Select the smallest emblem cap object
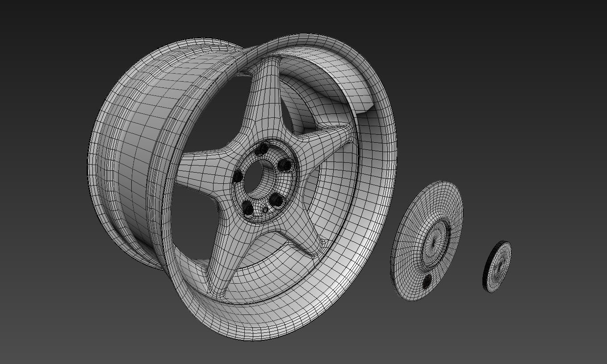The image size is (607, 364). (497, 267)
